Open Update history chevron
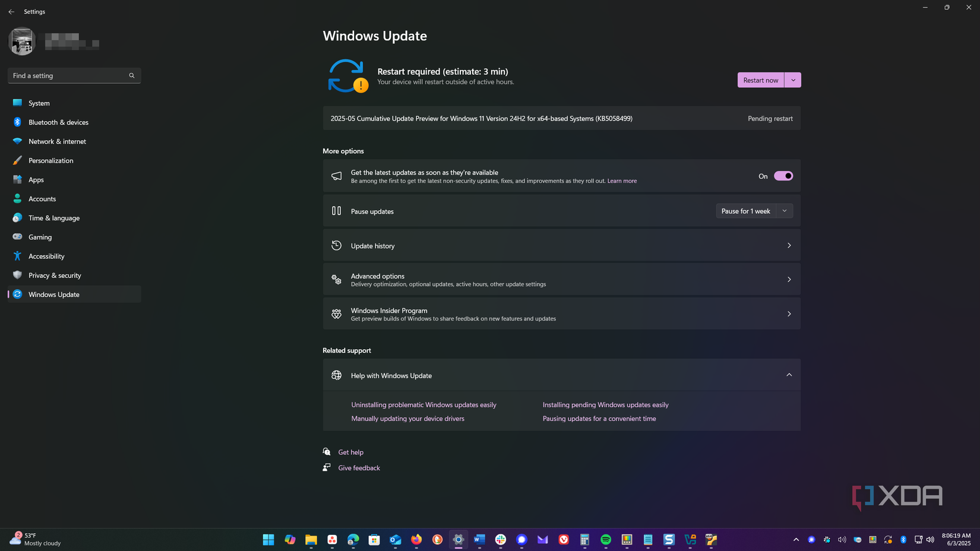The height and width of the screenshot is (551, 980). tap(789, 245)
